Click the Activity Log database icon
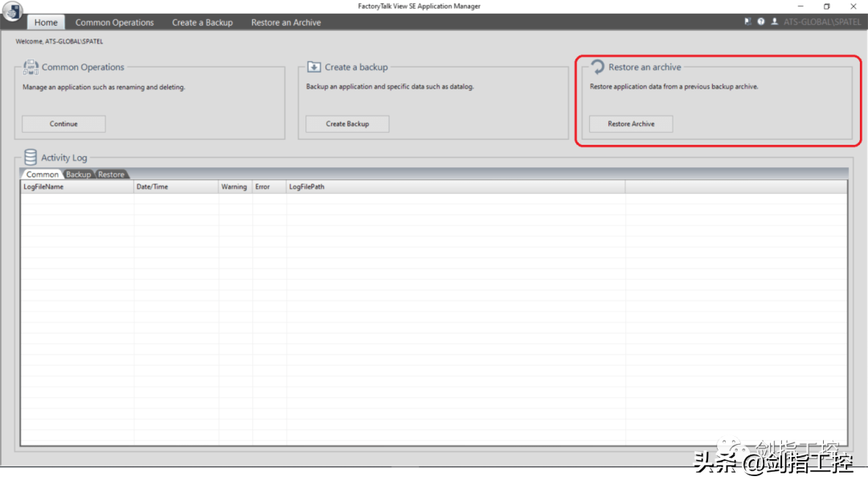The width and height of the screenshot is (868, 489). click(31, 158)
